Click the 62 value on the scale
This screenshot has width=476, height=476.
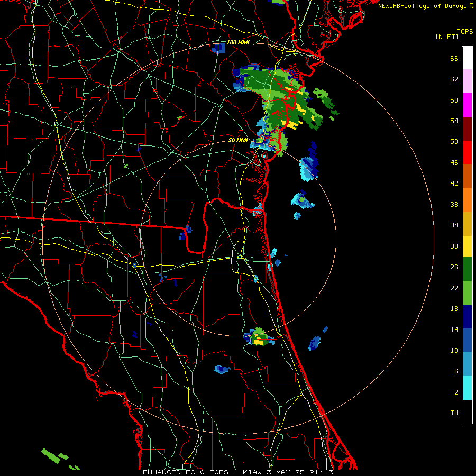point(454,79)
